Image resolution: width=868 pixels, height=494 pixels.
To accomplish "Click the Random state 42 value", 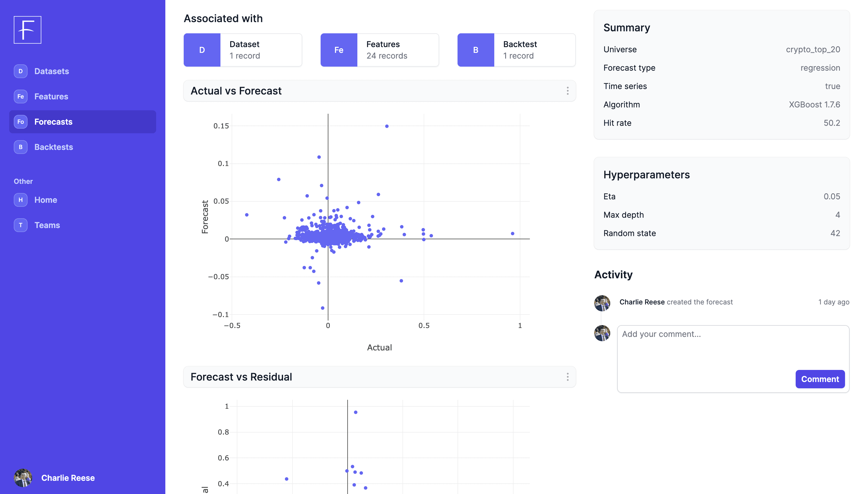I will pyautogui.click(x=835, y=233).
